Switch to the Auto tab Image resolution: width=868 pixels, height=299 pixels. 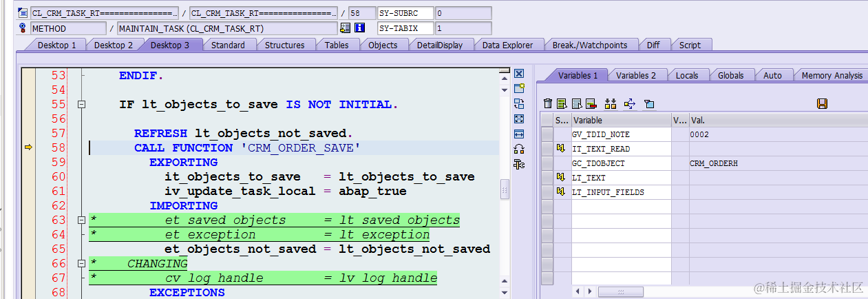tap(772, 75)
